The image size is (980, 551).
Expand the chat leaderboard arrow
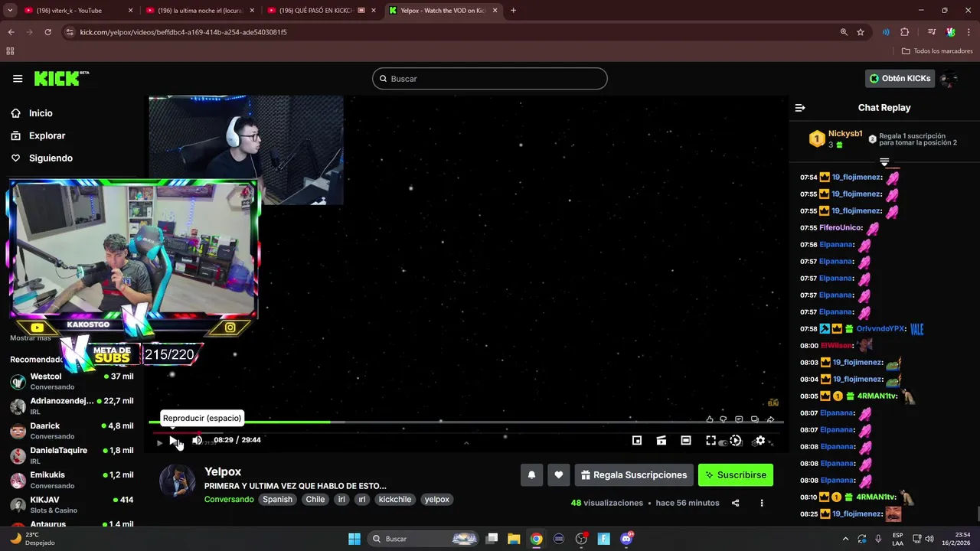pyautogui.click(x=884, y=162)
